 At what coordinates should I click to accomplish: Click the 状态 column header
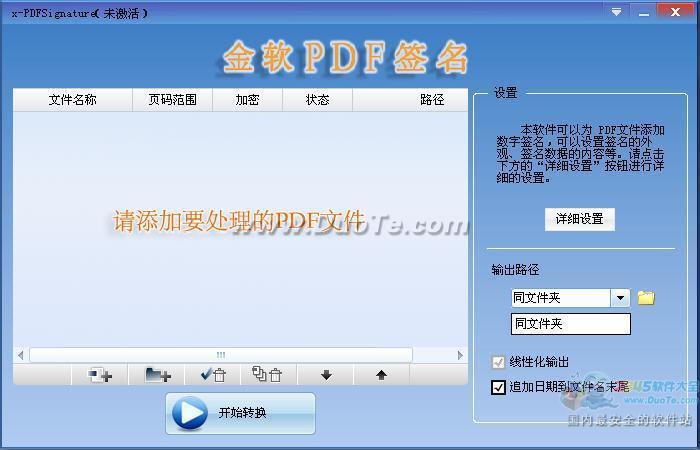(x=317, y=100)
